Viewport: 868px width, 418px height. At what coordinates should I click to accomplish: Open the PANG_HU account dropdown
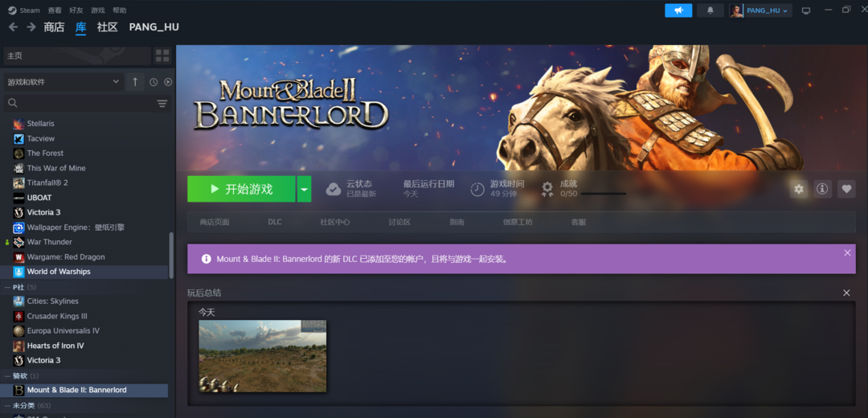[760, 10]
